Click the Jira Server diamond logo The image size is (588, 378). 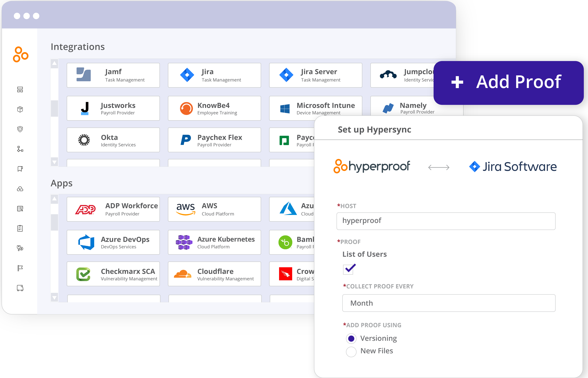pos(286,75)
